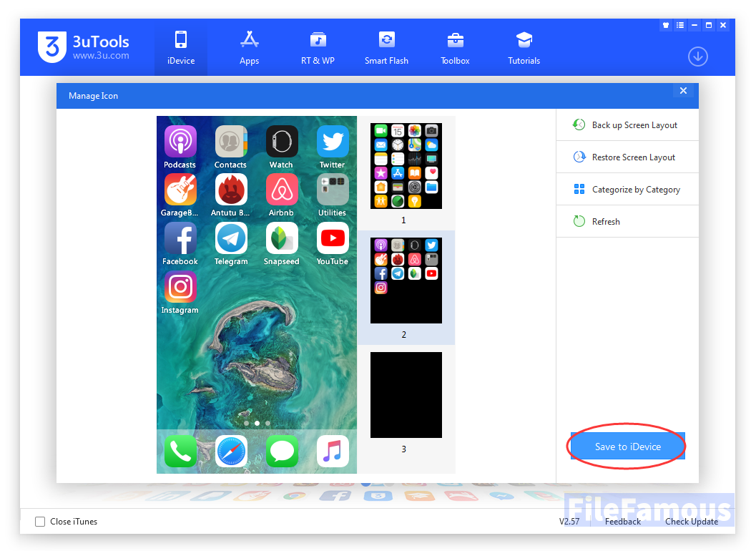Viewport: 756px width, 551px height.
Task: Click the Messages icon in the dock
Action: (282, 451)
